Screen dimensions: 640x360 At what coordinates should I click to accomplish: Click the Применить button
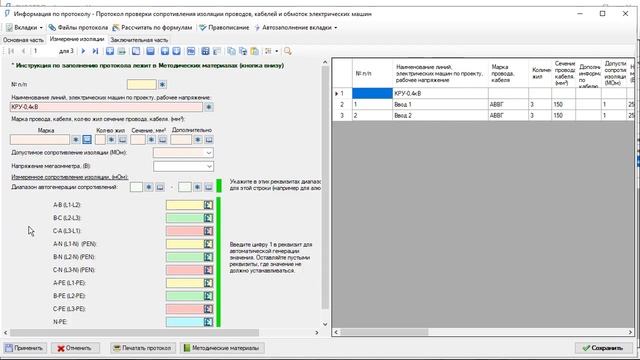tap(24, 348)
